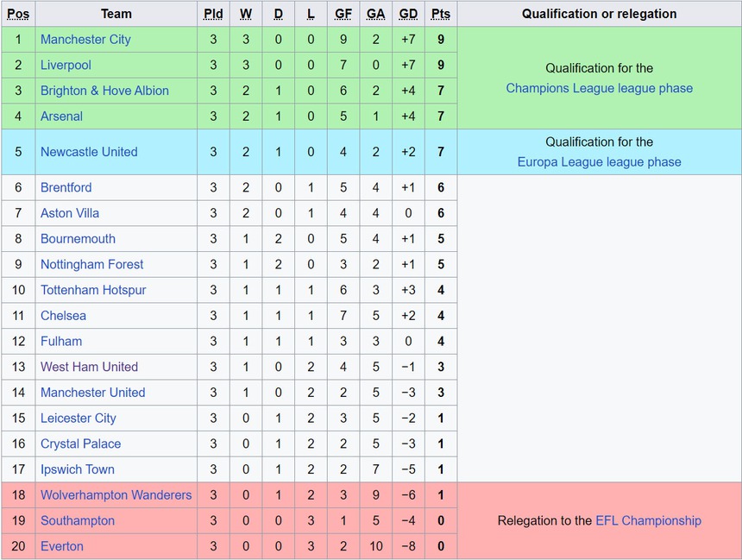Screen dimensions: 742x560
Task: Click the Leicester City link
Action: tap(78, 418)
